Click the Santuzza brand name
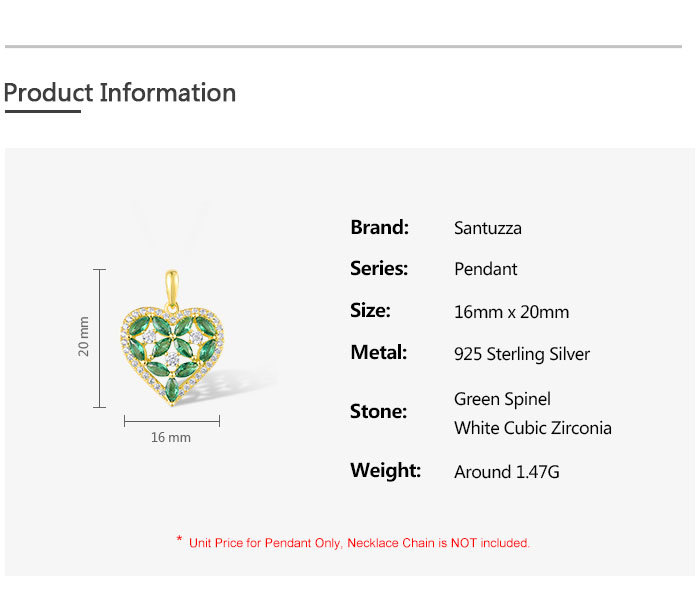The height and width of the screenshot is (615, 700). [488, 228]
